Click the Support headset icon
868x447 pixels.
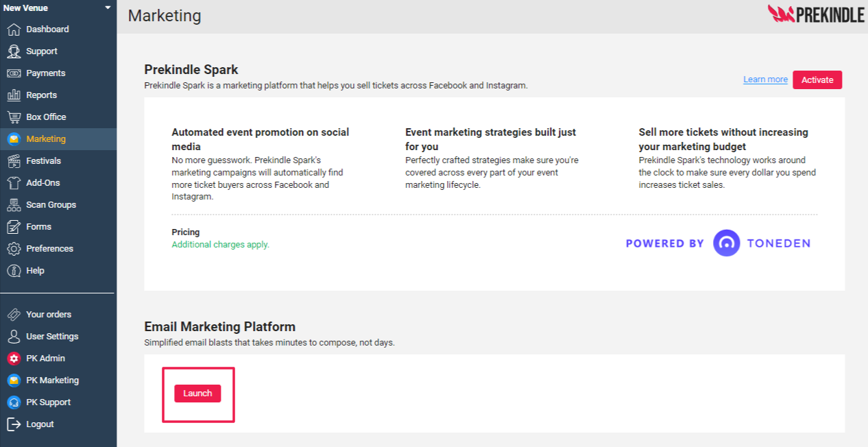(x=14, y=51)
